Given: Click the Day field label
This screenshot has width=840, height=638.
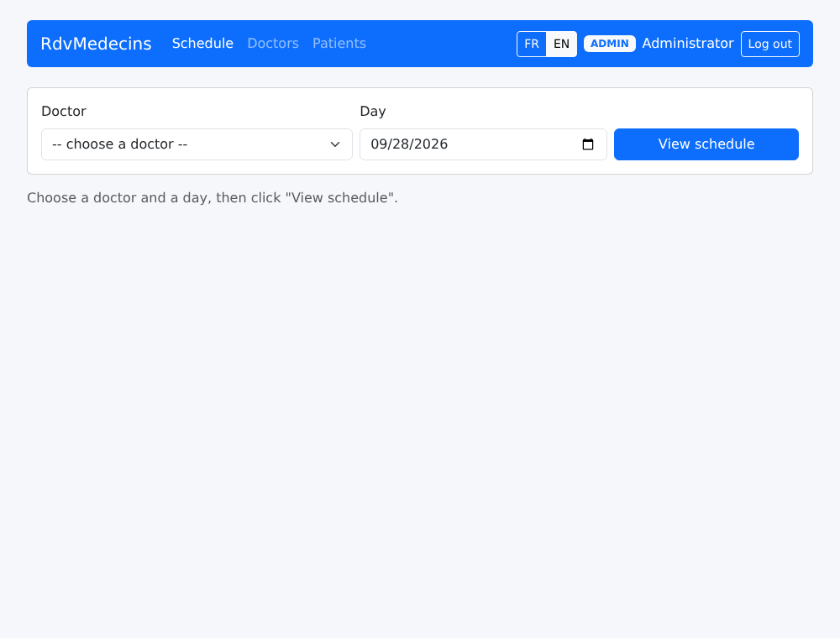Looking at the screenshot, I should pos(373,112).
